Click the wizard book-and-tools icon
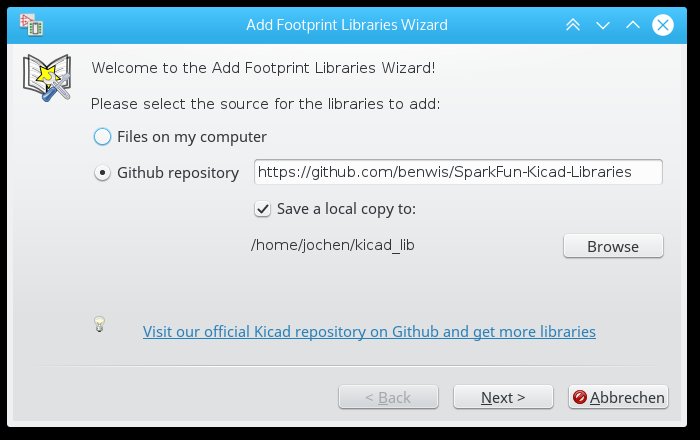Viewport: 700px width, 440px height. (47, 78)
